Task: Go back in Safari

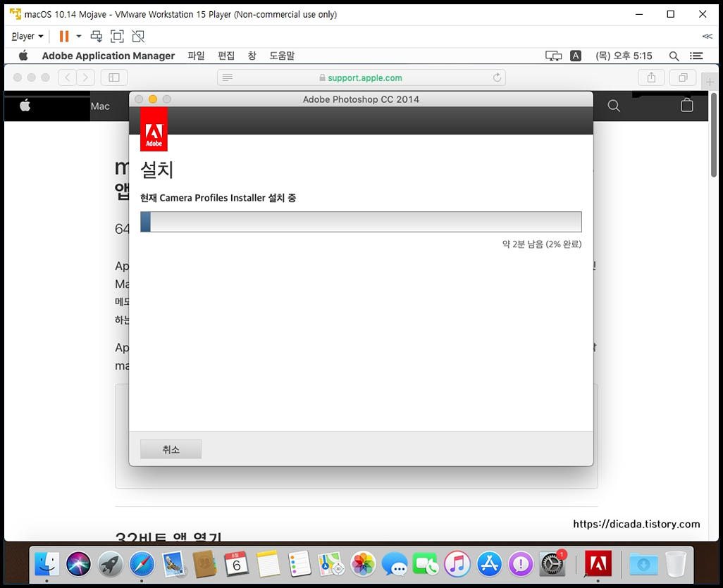Action: click(68, 77)
